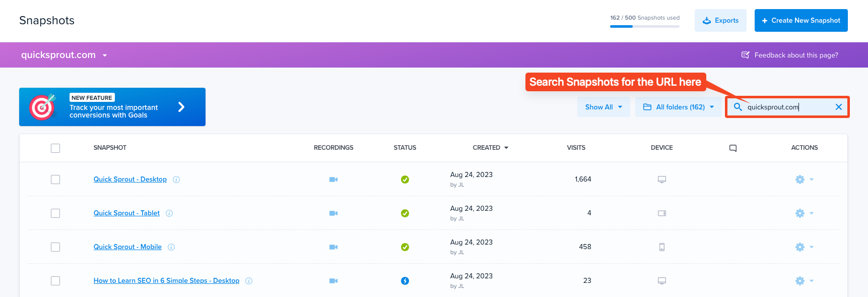Check the How to Learn SEO row checkbox
The height and width of the screenshot is (297, 868).
click(x=55, y=281)
